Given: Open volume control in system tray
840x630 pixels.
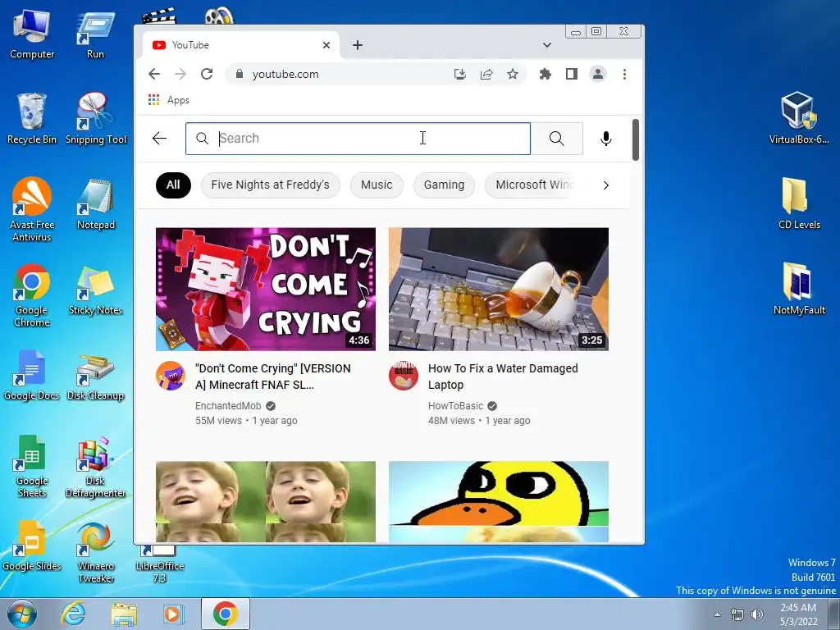Looking at the screenshot, I should (x=757, y=614).
